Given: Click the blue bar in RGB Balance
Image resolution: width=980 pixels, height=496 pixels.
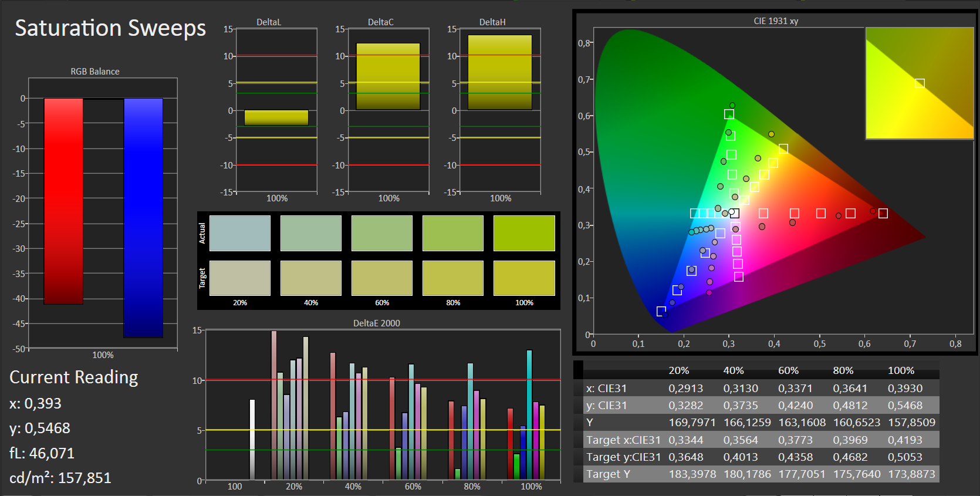Looking at the screenshot, I should [x=143, y=217].
